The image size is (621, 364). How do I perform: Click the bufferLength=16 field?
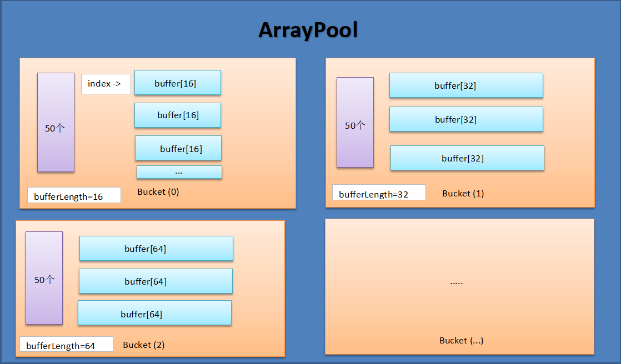[73, 195]
